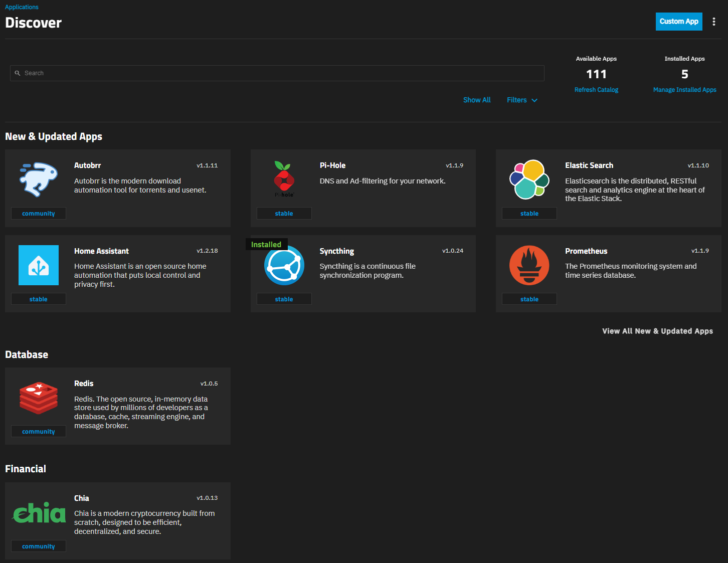Click Show All apps link
This screenshot has width=728, height=563.
(x=477, y=100)
